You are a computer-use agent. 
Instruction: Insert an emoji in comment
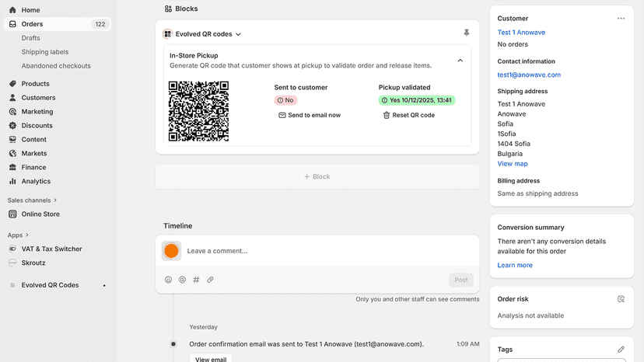pyautogui.click(x=169, y=280)
